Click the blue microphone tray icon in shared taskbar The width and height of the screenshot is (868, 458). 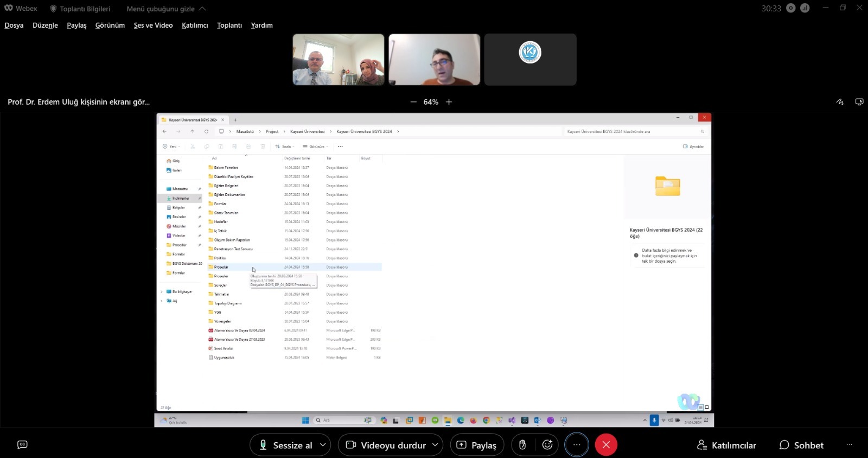[654, 420]
